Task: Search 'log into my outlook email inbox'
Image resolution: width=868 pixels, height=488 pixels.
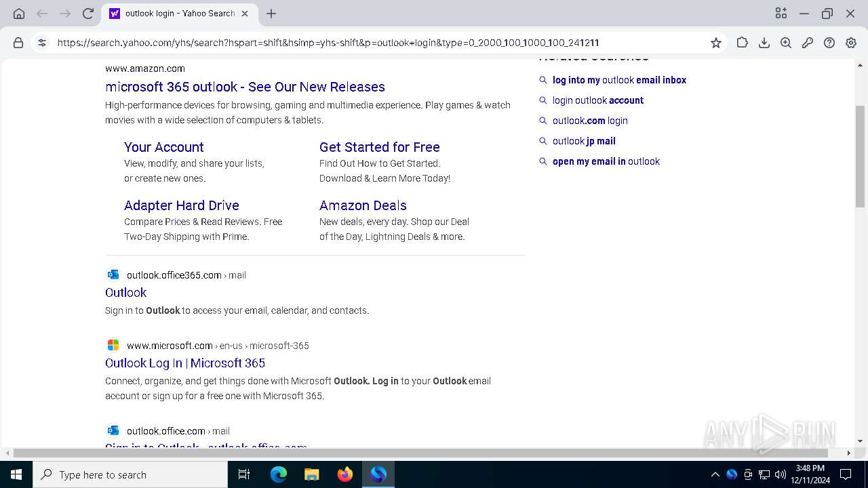Action: pos(619,80)
